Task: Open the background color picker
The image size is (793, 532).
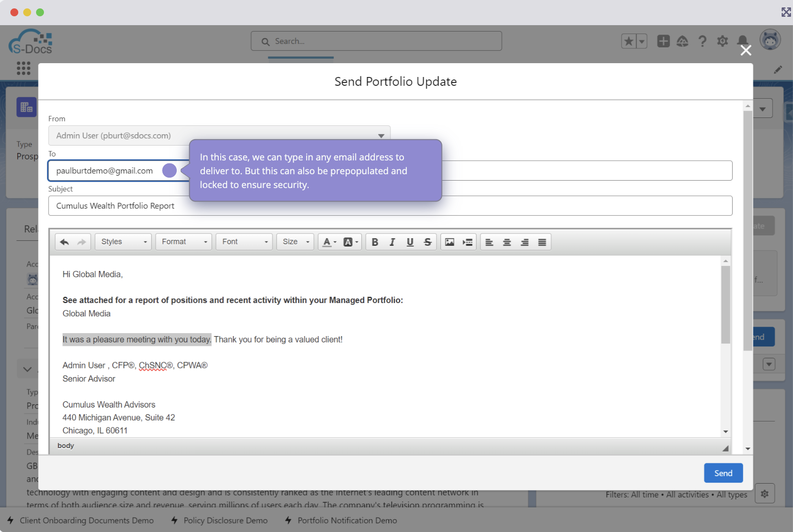Action: pos(351,242)
